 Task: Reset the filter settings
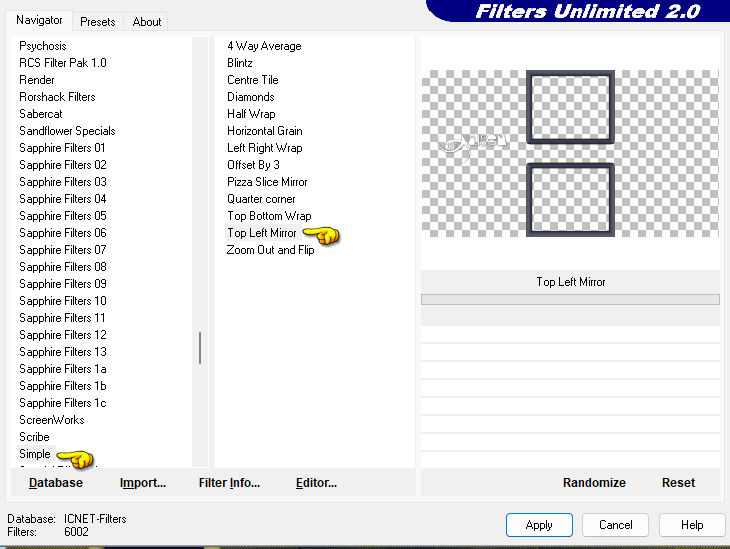(678, 483)
